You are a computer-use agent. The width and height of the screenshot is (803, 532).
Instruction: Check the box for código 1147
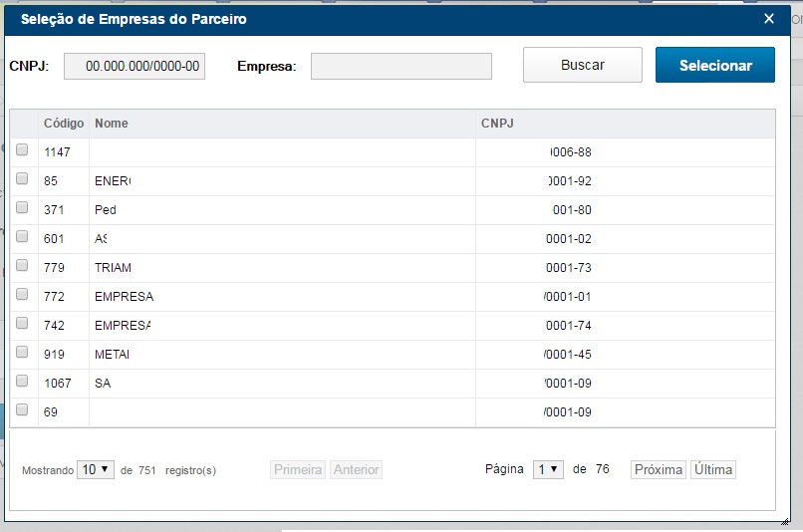[22, 149]
